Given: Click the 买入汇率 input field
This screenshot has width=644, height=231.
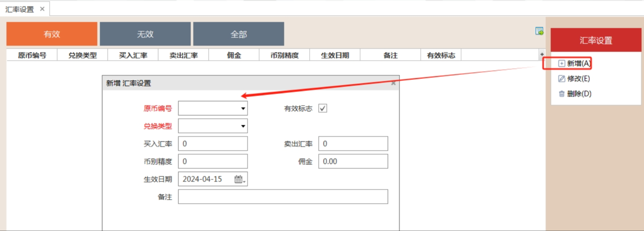Looking at the screenshot, I should click(213, 144).
